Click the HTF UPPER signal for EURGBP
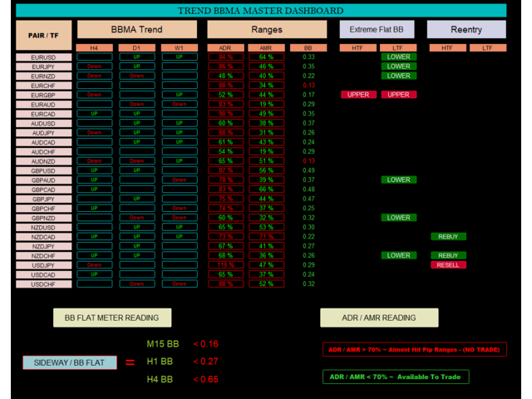This screenshot has width=532, height=399. (x=358, y=95)
